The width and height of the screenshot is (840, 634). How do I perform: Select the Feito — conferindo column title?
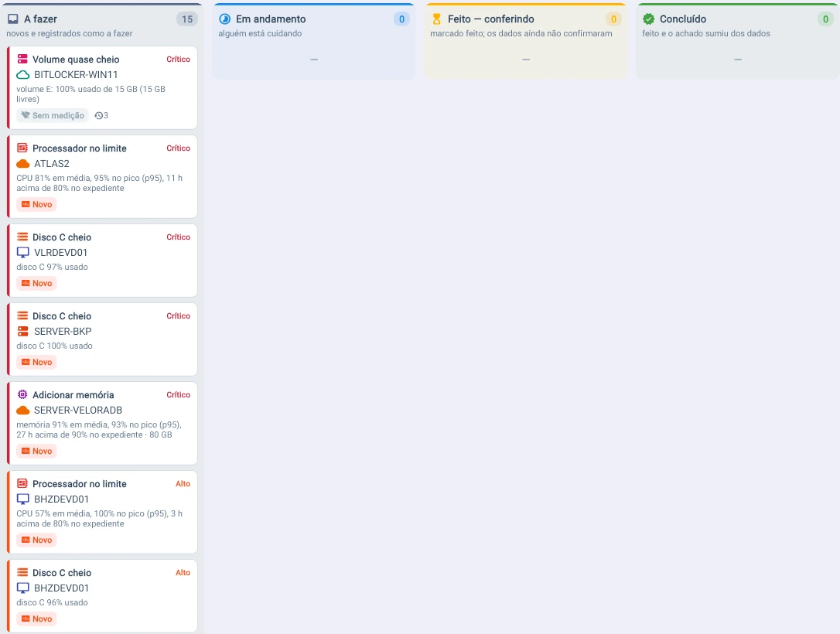(491, 19)
